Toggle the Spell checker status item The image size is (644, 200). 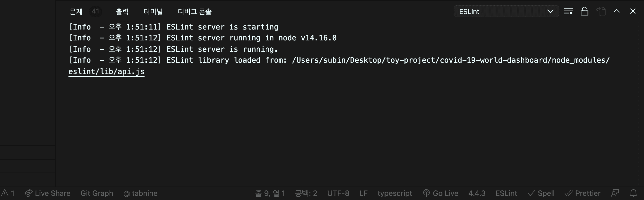click(x=541, y=193)
